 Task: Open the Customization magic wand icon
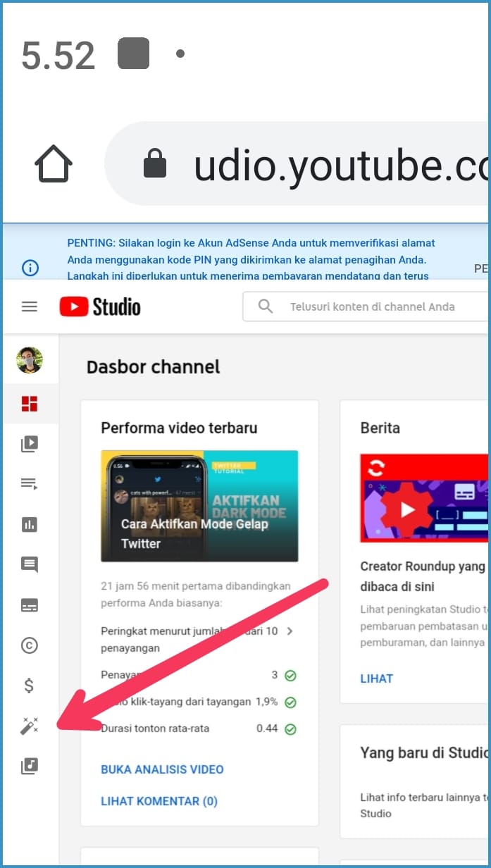pyautogui.click(x=30, y=726)
